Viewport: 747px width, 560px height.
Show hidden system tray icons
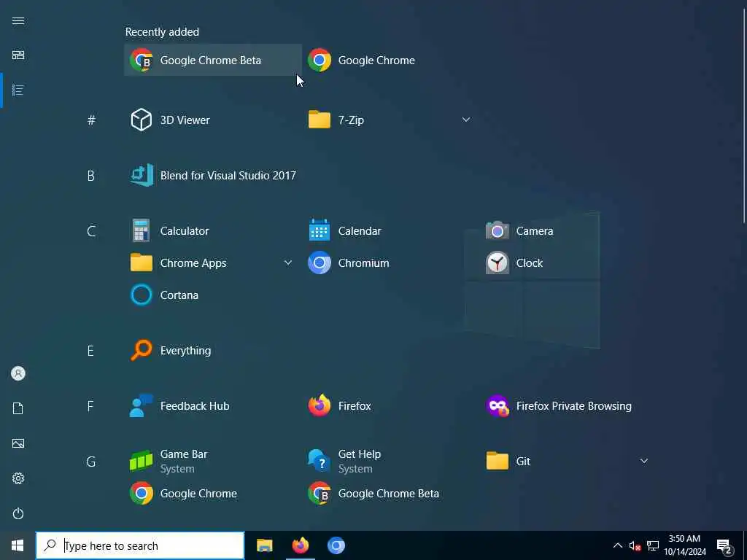pos(617,545)
